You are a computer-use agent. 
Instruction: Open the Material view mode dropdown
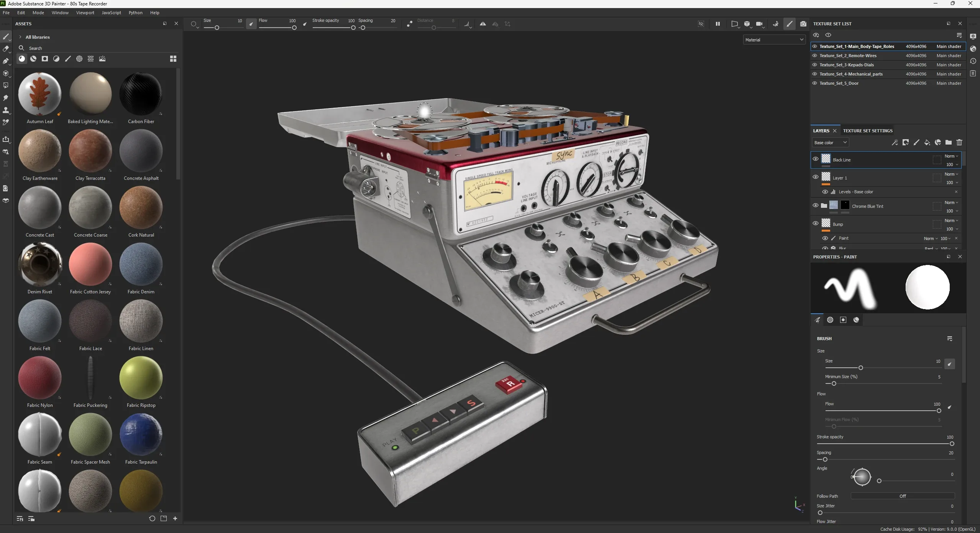[x=774, y=39]
